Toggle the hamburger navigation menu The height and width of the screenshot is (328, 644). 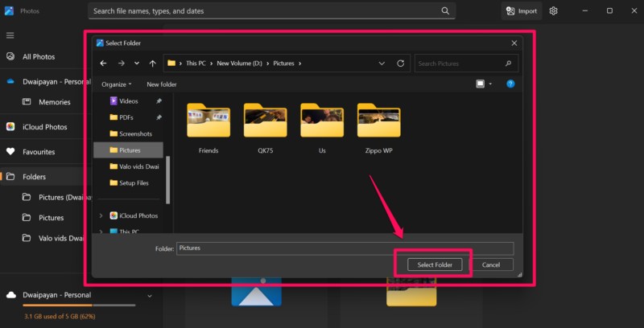pos(10,35)
